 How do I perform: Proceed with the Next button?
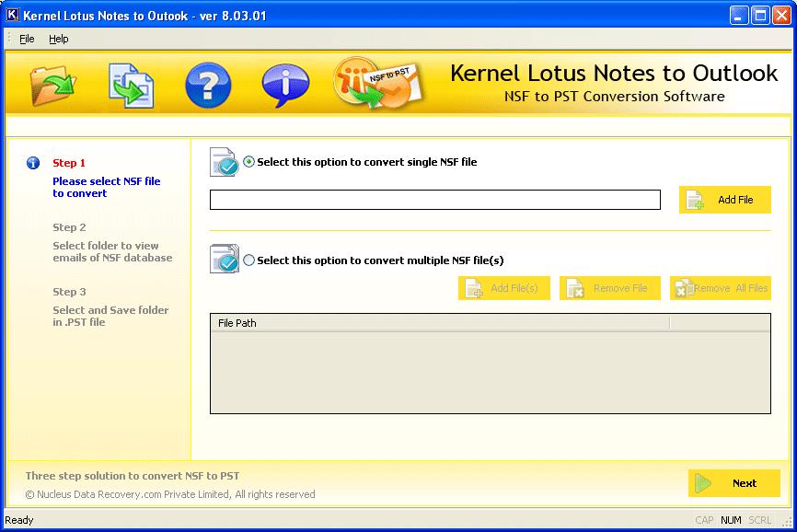coord(734,483)
